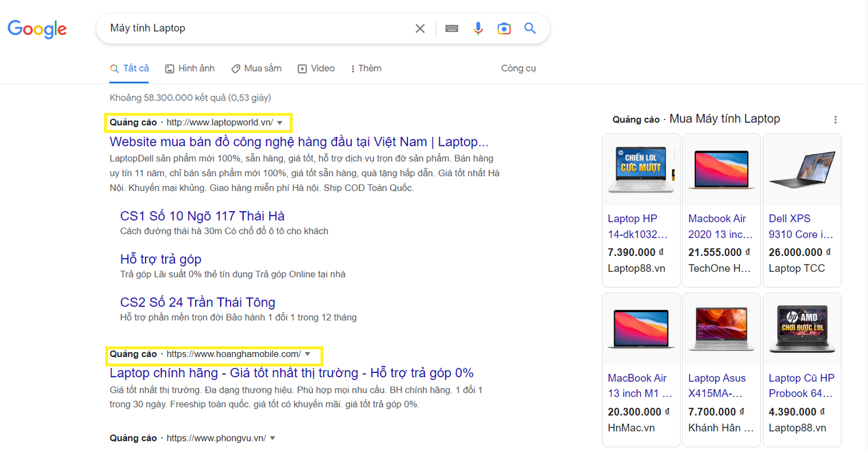Open CS2 Số 24 Trần Thái Tông

pos(197,303)
